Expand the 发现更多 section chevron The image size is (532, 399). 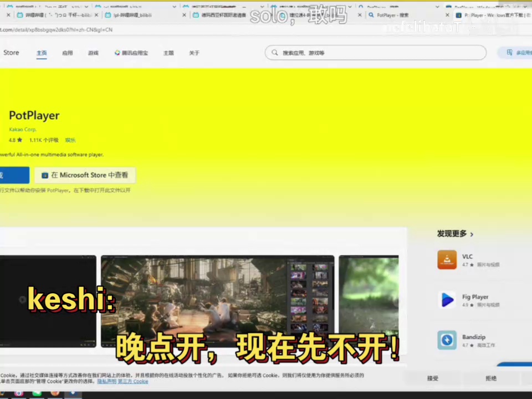click(472, 234)
